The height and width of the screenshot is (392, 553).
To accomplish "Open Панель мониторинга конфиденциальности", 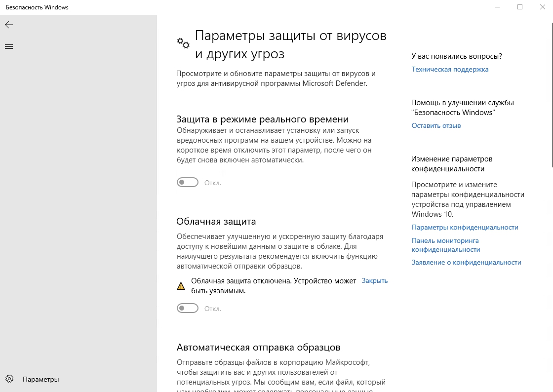I will pos(445,244).
